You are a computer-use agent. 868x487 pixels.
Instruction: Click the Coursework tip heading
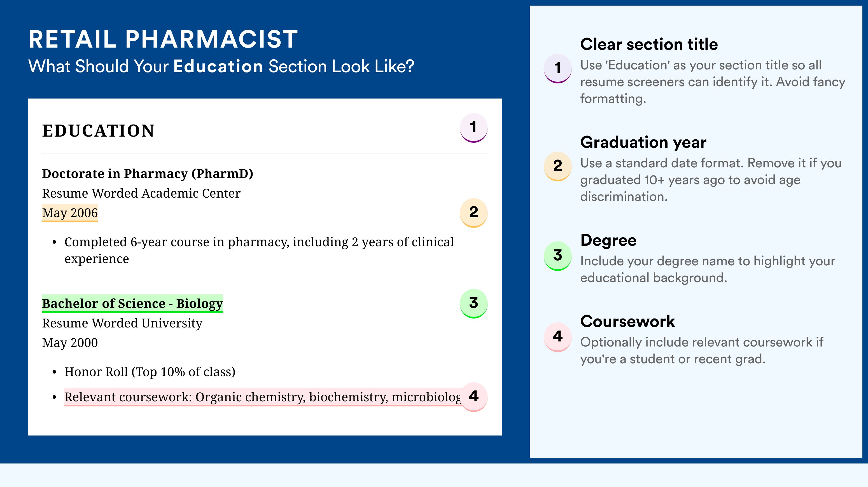627,321
